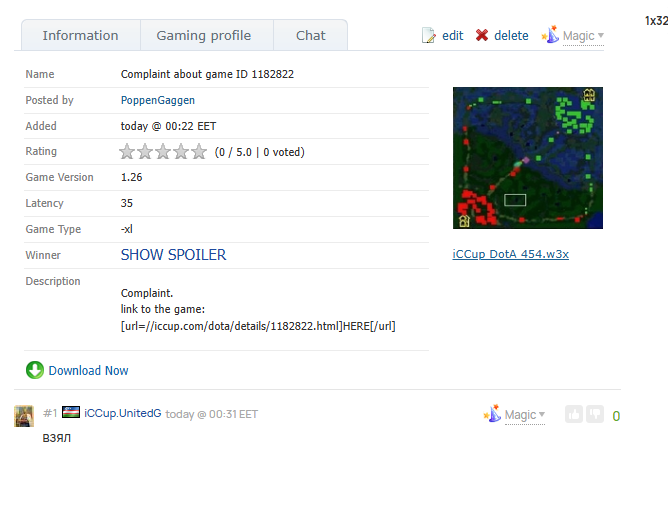The image size is (668, 522).
Task: Click the DotA minimap thumbnail
Action: [x=528, y=158]
